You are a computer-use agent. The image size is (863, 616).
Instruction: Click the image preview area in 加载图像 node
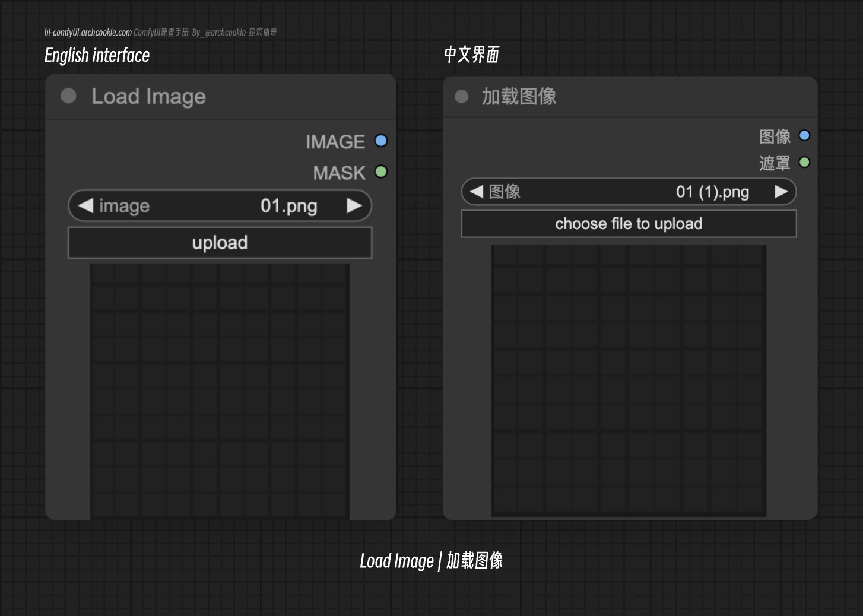629,380
